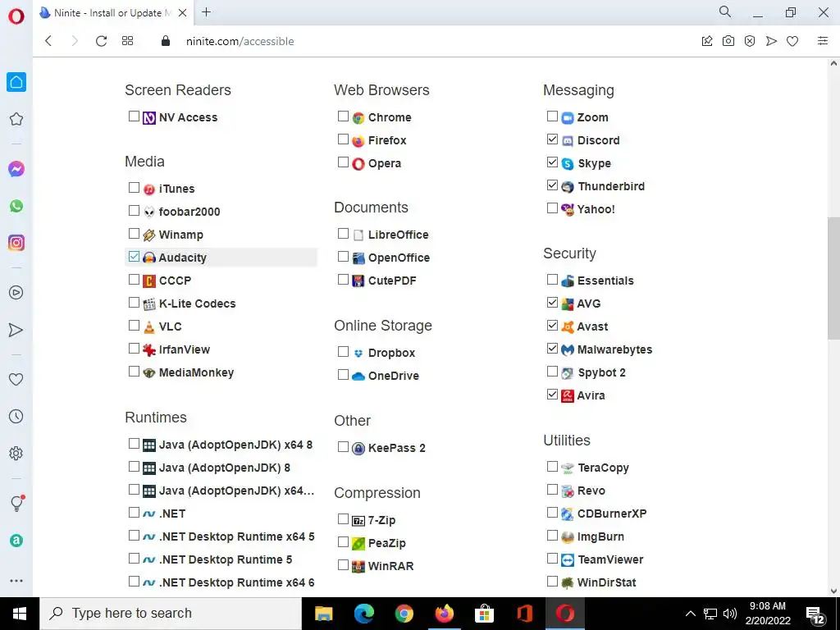Click the Skype label
The image size is (840, 630).
point(594,163)
